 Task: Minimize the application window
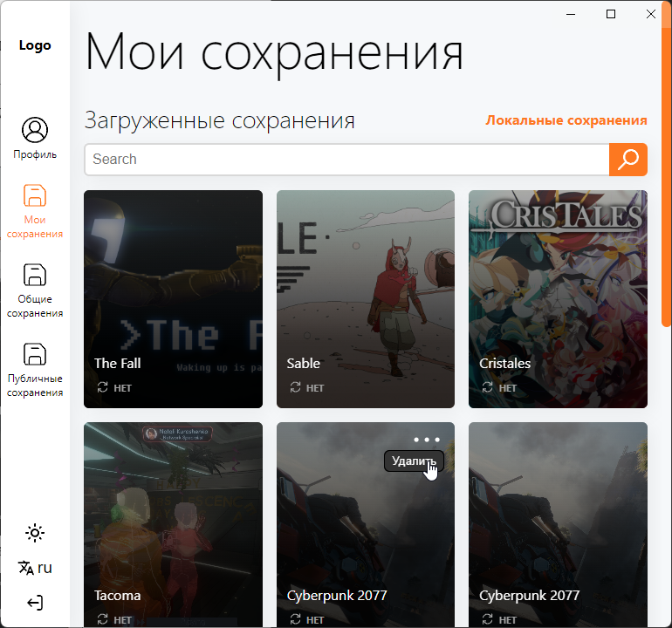571,14
